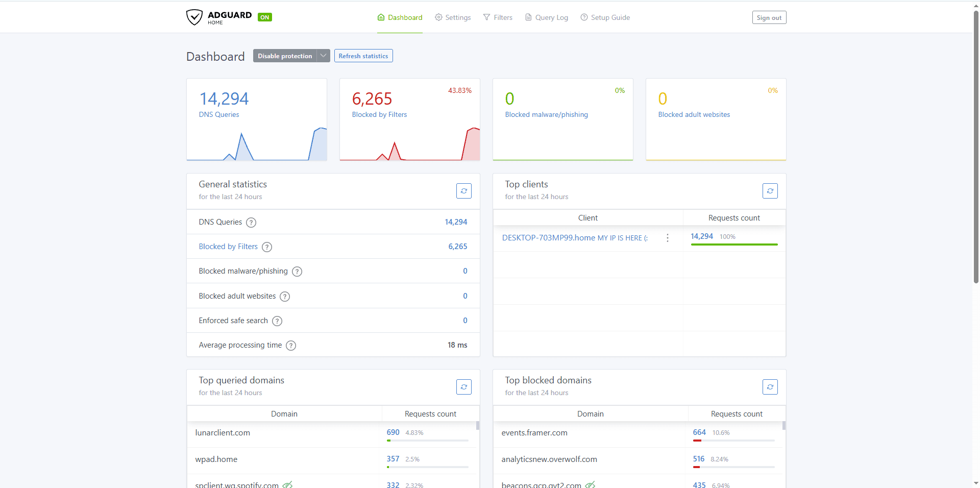Viewport: 980px width, 488px height.
Task: Click the 690 request count for lunarclient.com
Action: tap(393, 432)
